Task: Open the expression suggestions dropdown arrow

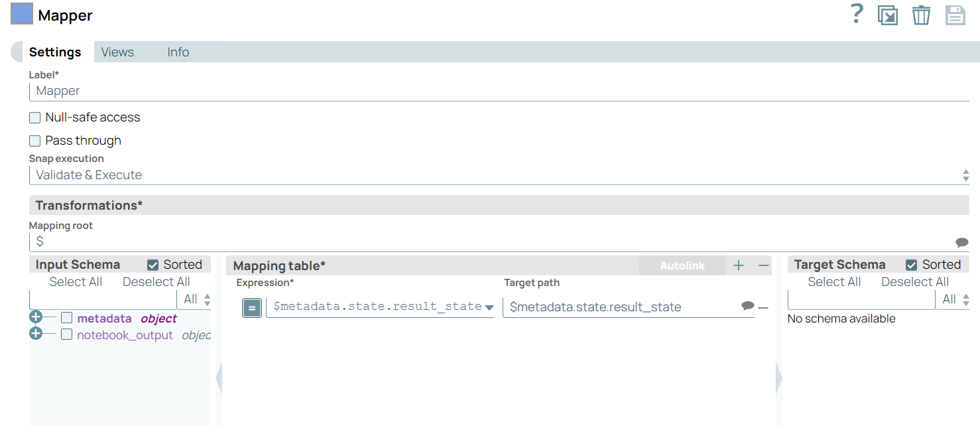Action: pyautogui.click(x=489, y=307)
